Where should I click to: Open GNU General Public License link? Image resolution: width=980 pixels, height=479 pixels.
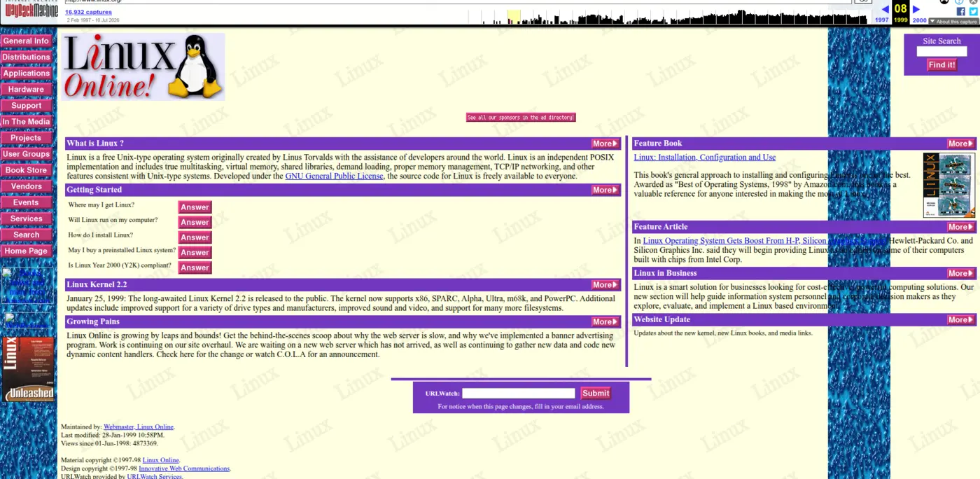pyautogui.click(x=334, y=176)
